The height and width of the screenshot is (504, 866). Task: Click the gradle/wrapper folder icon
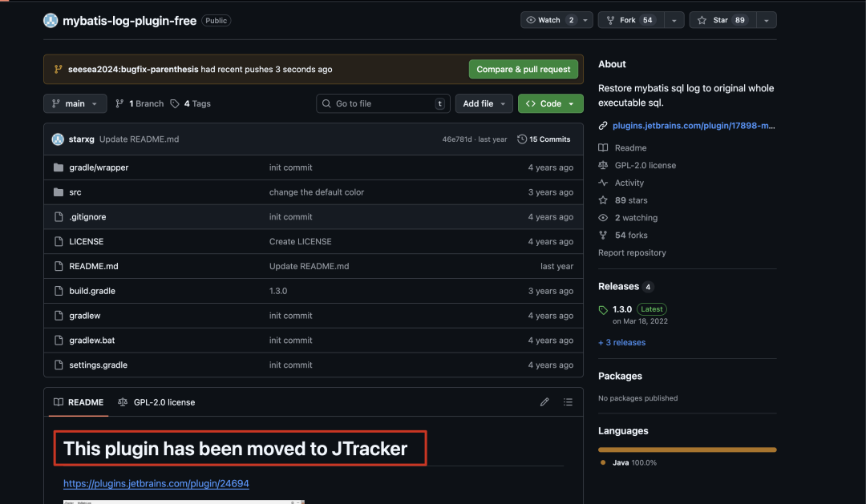58,167
